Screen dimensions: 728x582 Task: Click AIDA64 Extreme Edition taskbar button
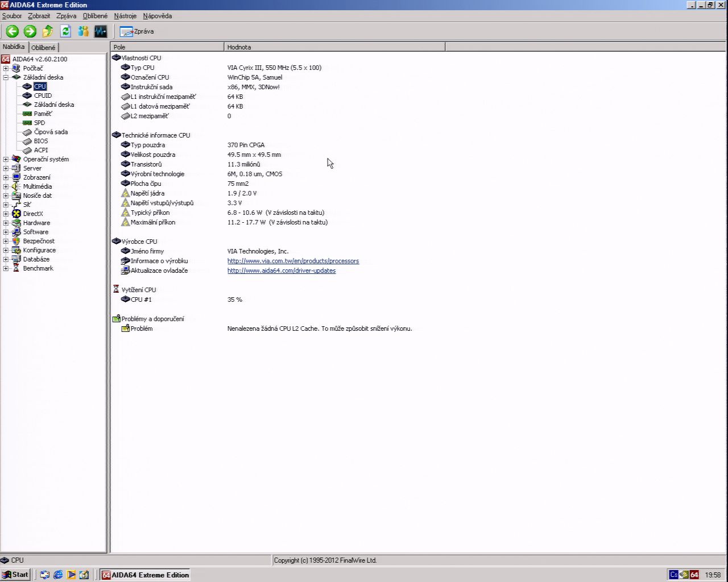(145, 575)
